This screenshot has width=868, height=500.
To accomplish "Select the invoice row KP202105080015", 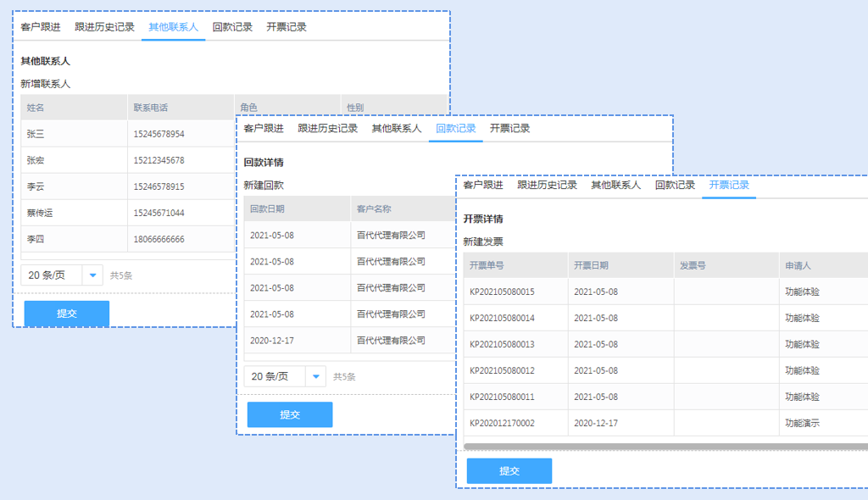I will pyautogui.click(x=502, y=292).
